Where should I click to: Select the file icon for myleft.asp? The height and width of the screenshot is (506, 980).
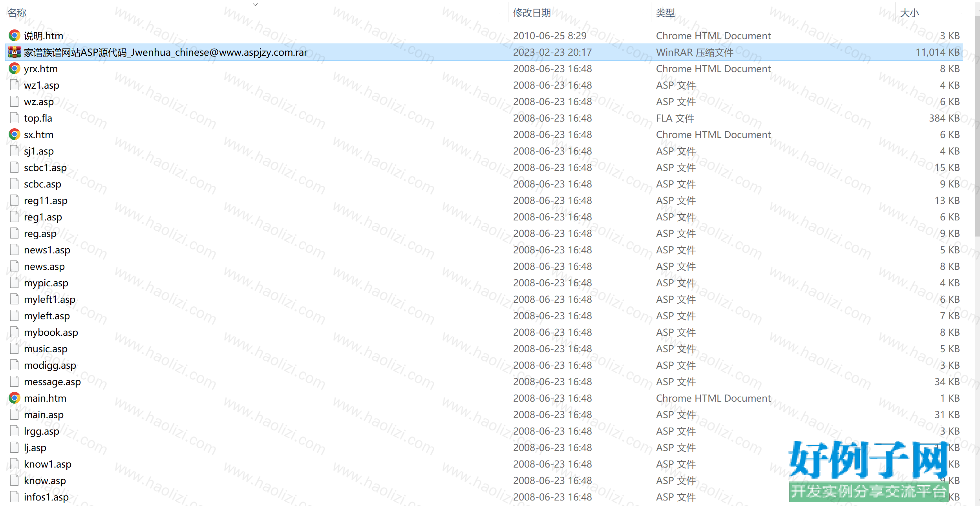[15, 316]
